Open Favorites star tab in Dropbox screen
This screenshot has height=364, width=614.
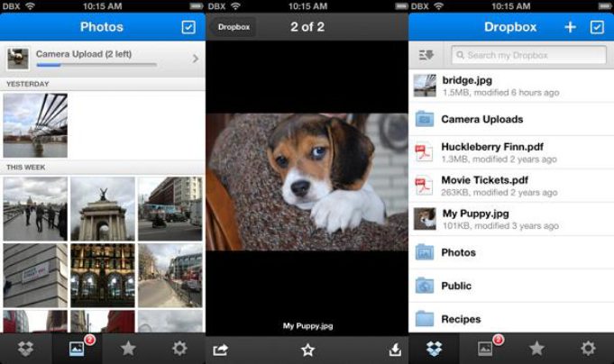coord(536,348)
